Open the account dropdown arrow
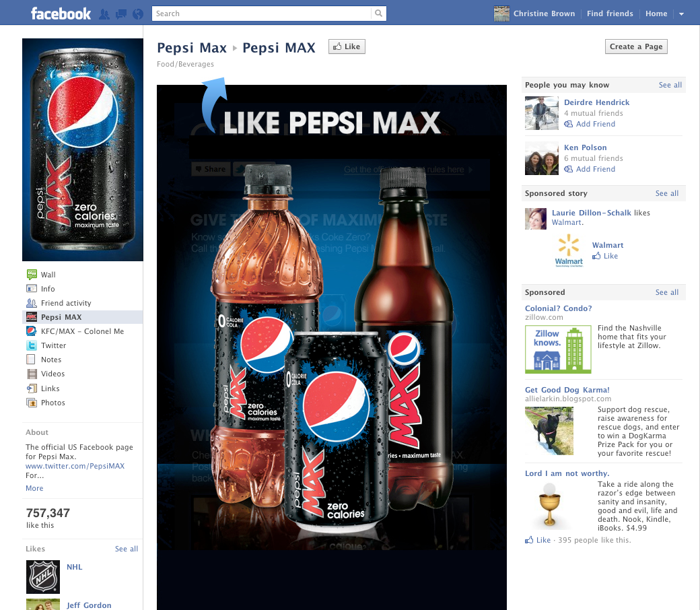The height and width of the screenshot is (610, 700). click(x=681, y=14)
